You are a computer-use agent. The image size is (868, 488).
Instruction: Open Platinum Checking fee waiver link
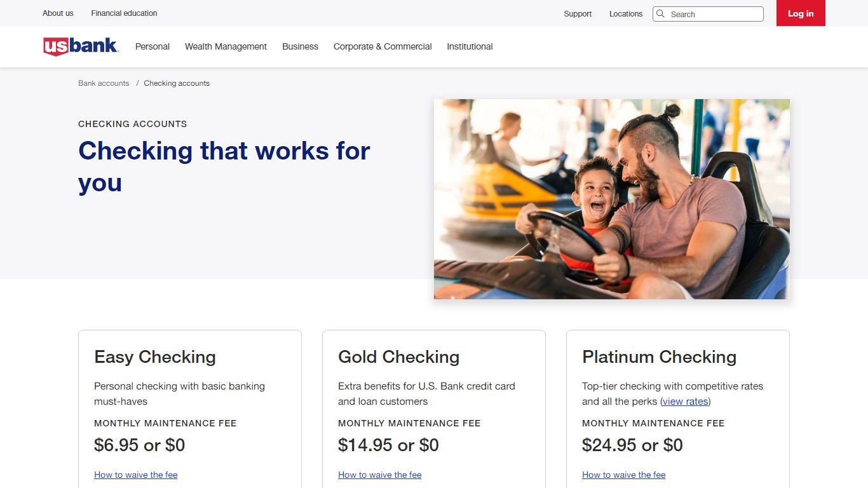624,475
